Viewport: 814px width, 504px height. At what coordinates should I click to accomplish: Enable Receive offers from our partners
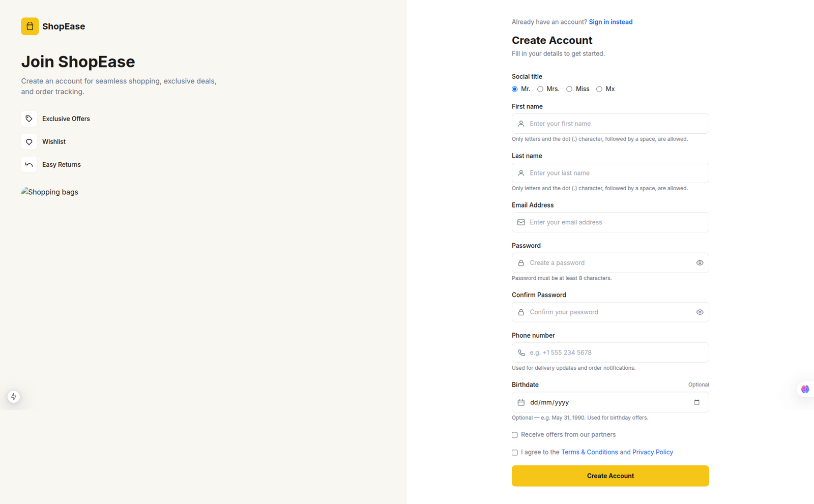[515, 435]
